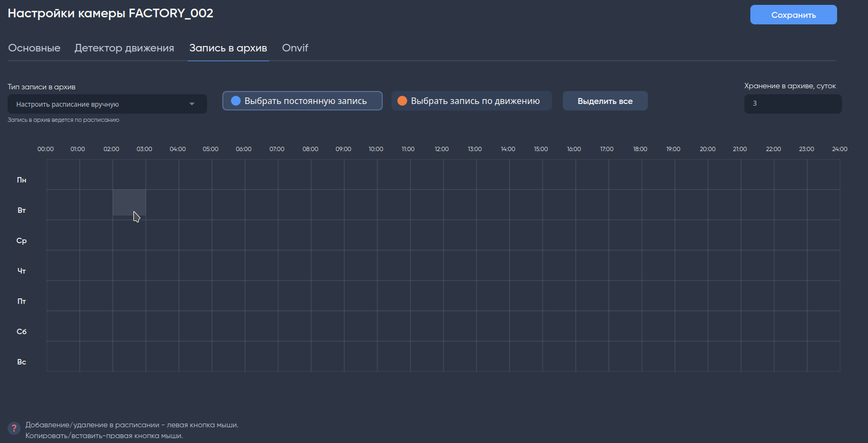Click the Пт 18:00 schedule cell
Screen dimensions: 868x443
point(658,296)
